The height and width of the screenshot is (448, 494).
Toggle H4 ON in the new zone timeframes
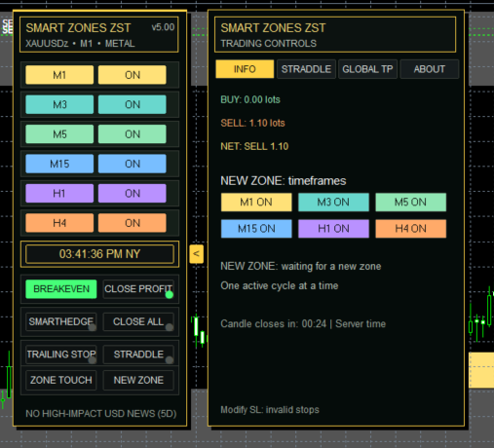click(411, 229)
